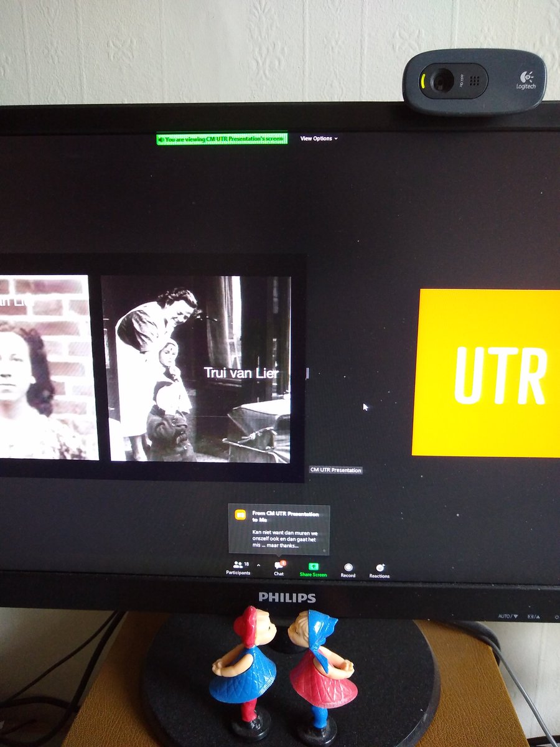Screen dimensions: 560x747
Task: Click the 'CM UTR Presentation' name label
Action: pos(336,470)
